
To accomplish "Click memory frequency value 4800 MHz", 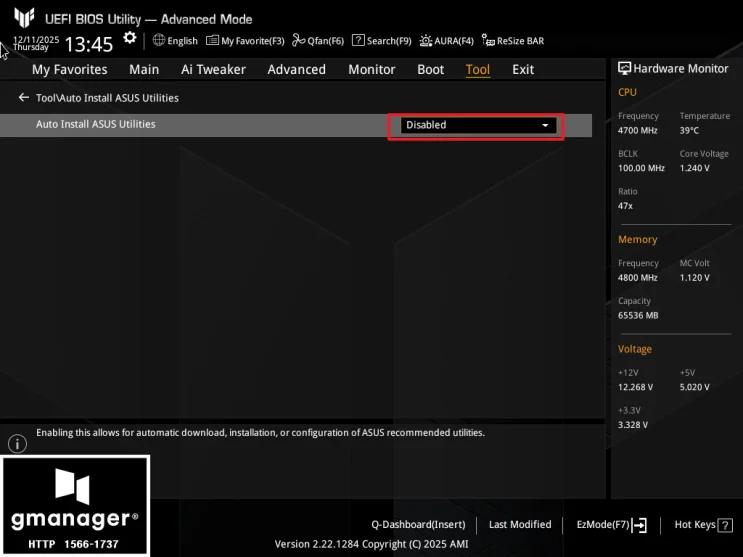I will [637, 278].
